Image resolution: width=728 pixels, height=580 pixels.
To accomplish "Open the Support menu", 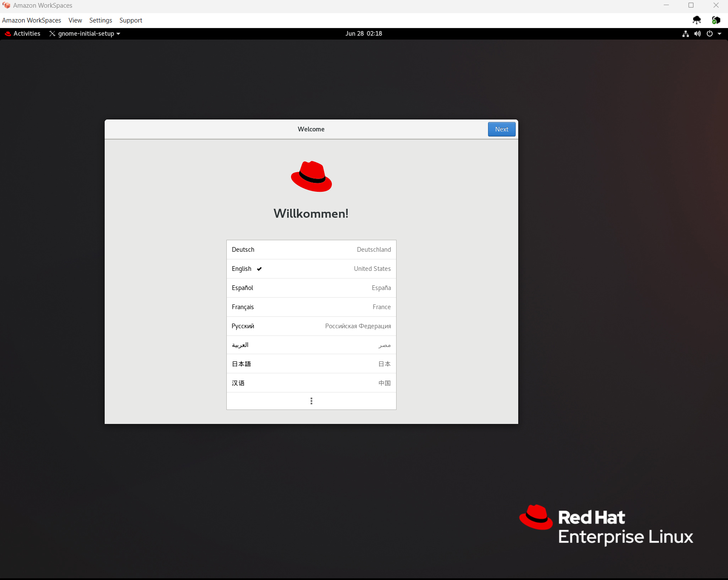I will tap(131, 20).
